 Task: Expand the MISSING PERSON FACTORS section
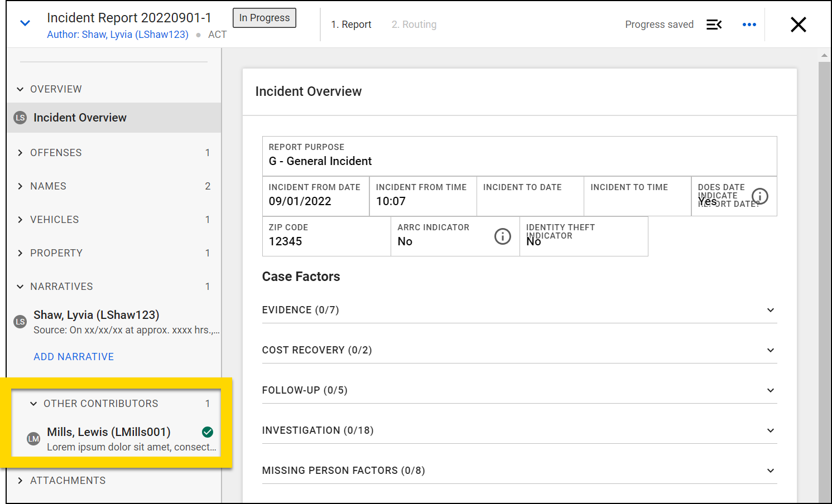click(x=771, y=470)
